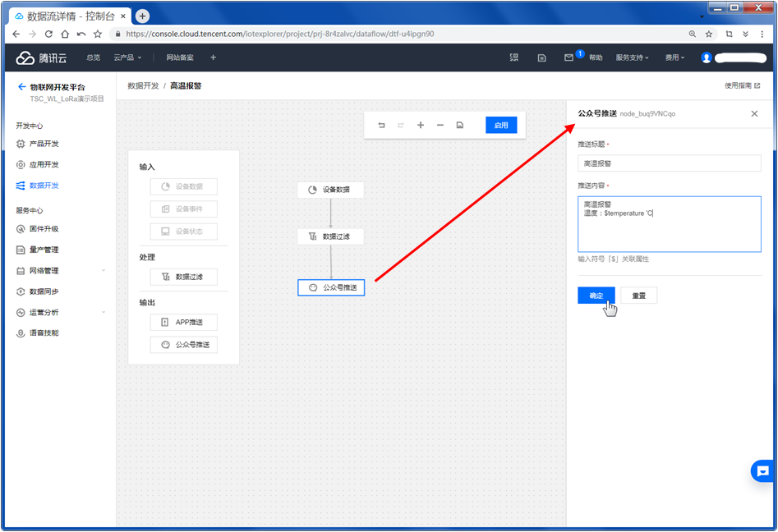Pick APP推送 from the output palette
The height and width of the screenshot is (532, 778).
tap(183, 323)
